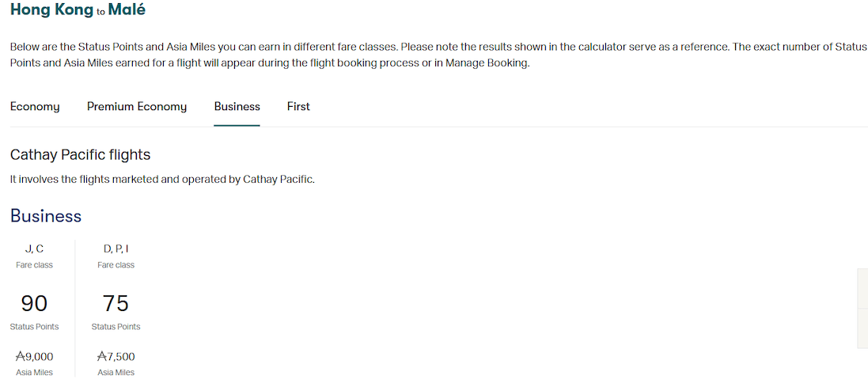
Task: Go to the First tab
Action: 298,107
